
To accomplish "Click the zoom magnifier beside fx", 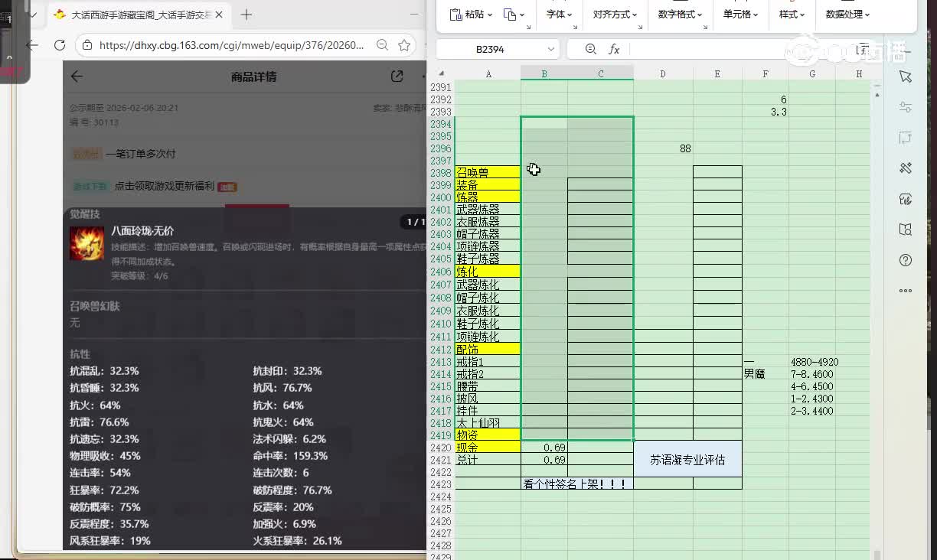I will (x=590, y=49).
